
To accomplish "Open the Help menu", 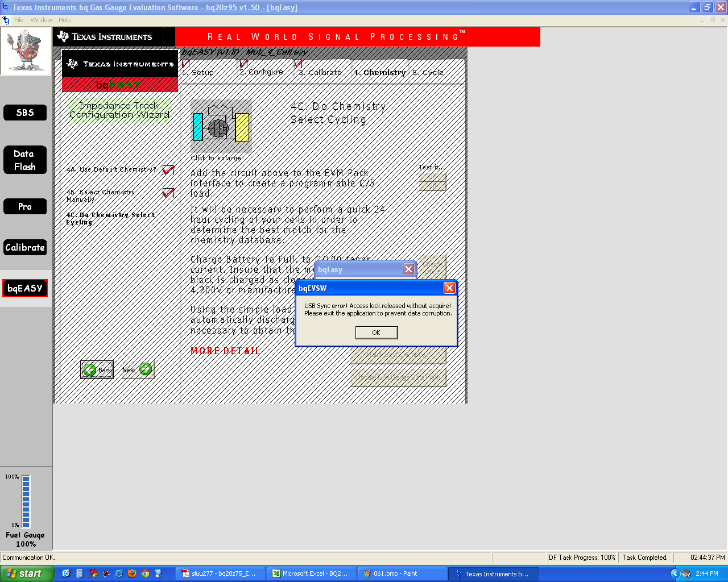I will [65, 20].
